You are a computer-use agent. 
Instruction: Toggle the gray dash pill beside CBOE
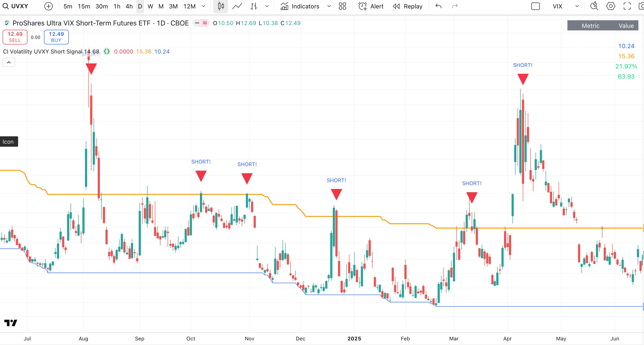pyautogui.click(x=197, y=23)
